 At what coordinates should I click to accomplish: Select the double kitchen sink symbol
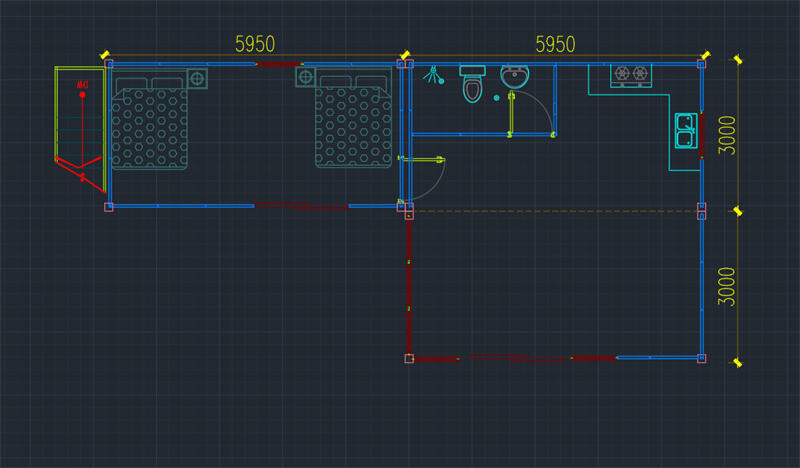[x=686, y=131]
